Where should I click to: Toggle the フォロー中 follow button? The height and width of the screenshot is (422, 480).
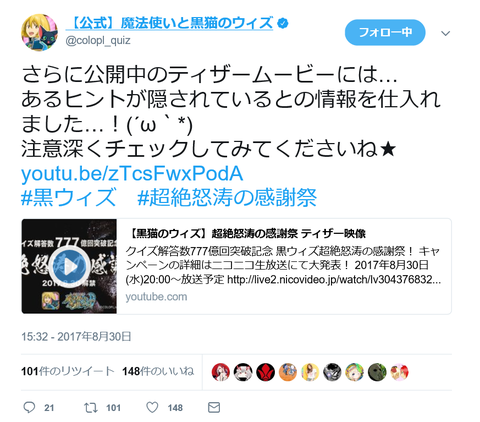click(x=385, y=32)
